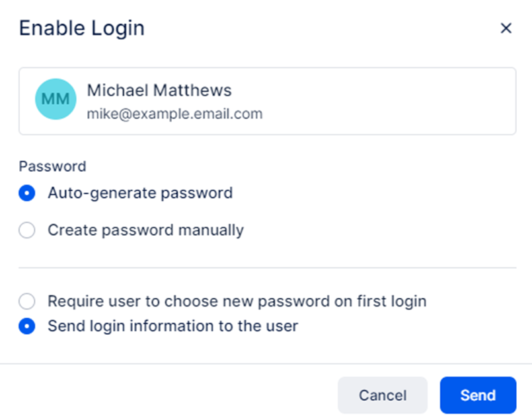Click the divider below Create password manually

click(x=267, y=268)
